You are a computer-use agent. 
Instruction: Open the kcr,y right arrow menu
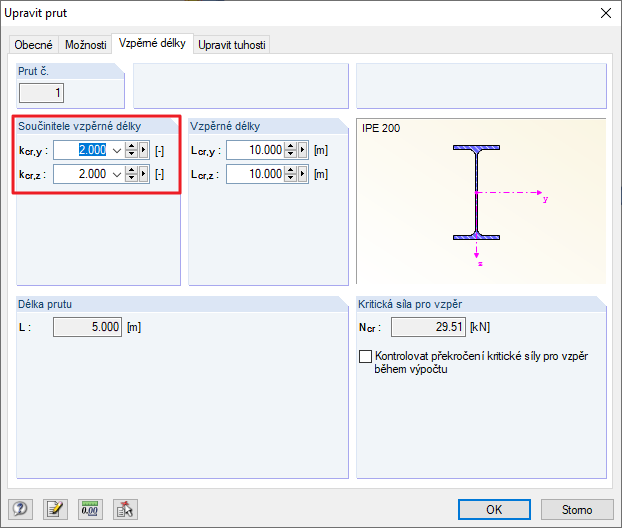(x=144, y=150)
